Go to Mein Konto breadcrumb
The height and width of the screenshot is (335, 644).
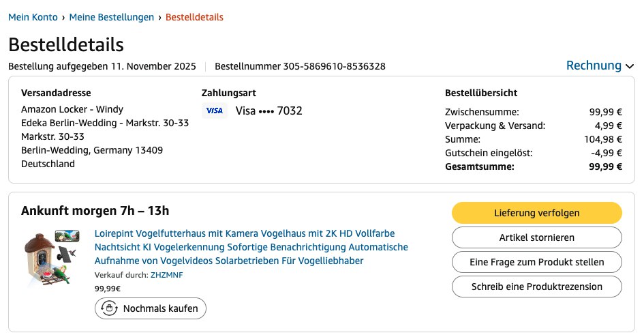[x=33, y=17]
